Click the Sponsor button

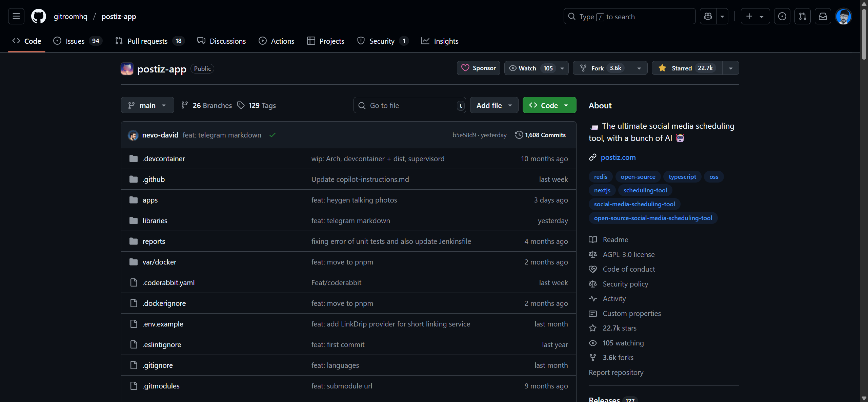click(479, 68)
